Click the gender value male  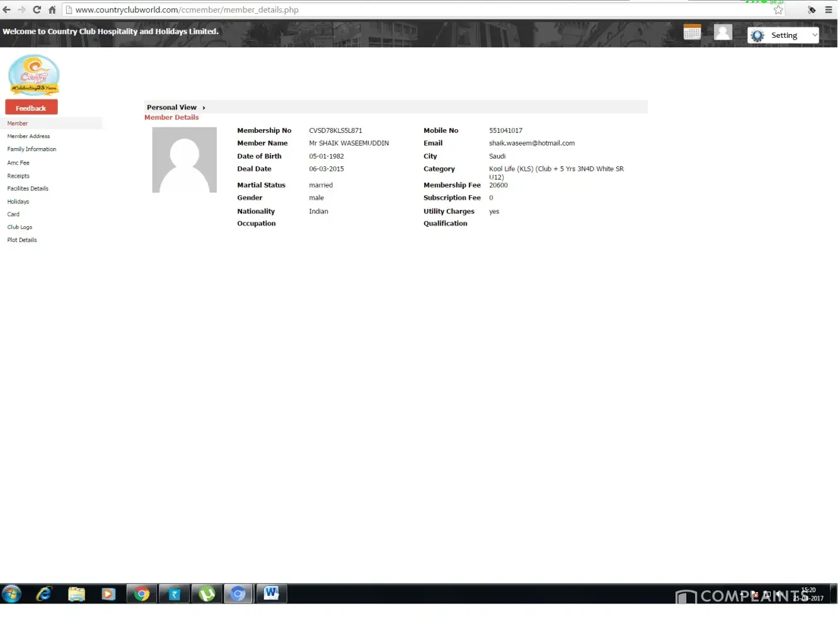click(316, 198)
